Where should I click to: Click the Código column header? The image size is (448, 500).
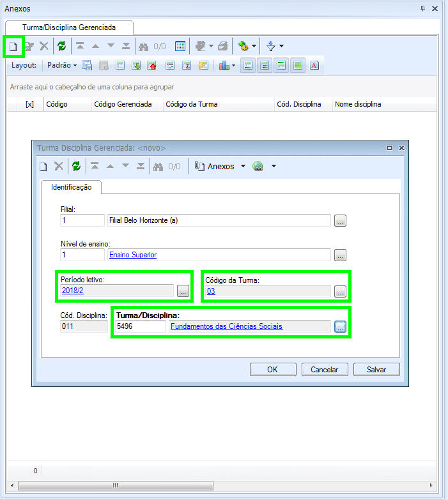(x=67, y=104)
